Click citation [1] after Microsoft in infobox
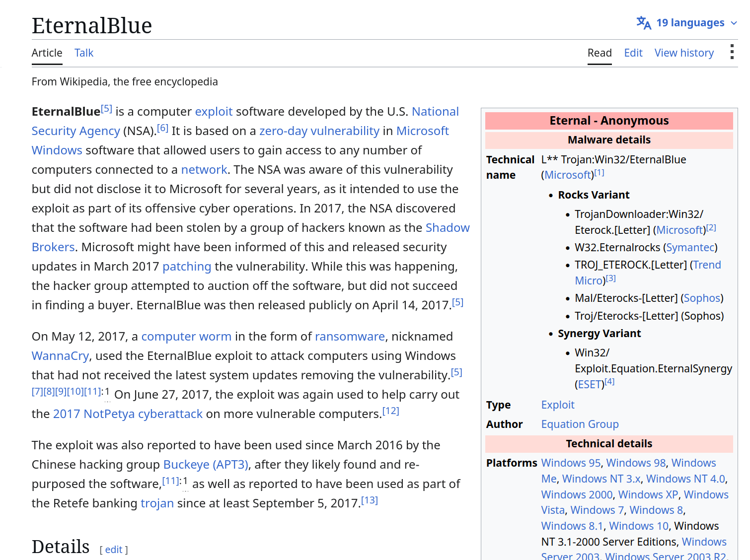Image resolution: width=750 pixels, height=560 pixels. click(x=600, y=173)
